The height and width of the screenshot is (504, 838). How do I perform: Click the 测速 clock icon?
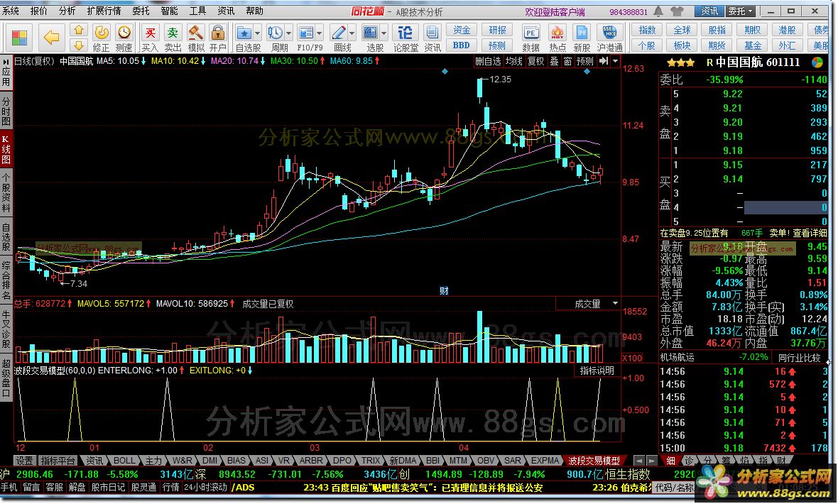tap(124, 33)
